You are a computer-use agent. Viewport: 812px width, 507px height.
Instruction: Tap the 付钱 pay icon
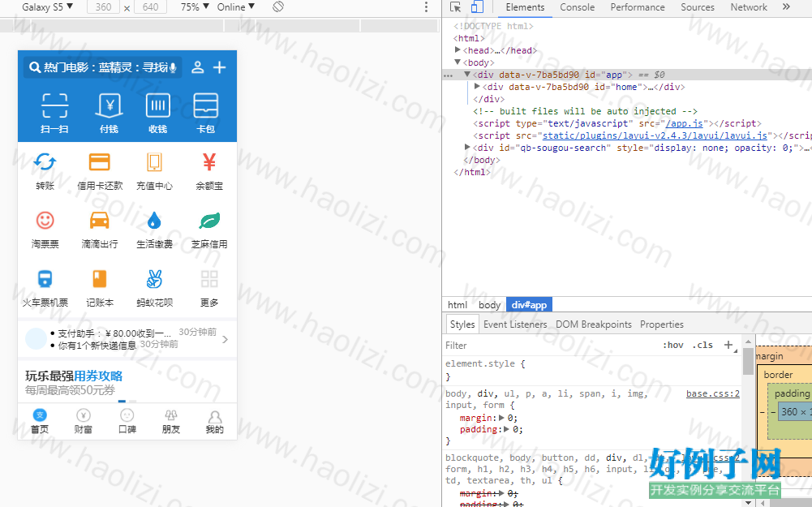(110, 105)
